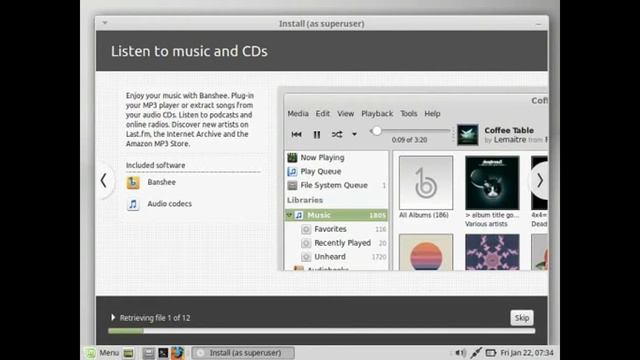Click the Lemaitre artist name
Viewport: 640px width, 360px height.
[510, 140]
